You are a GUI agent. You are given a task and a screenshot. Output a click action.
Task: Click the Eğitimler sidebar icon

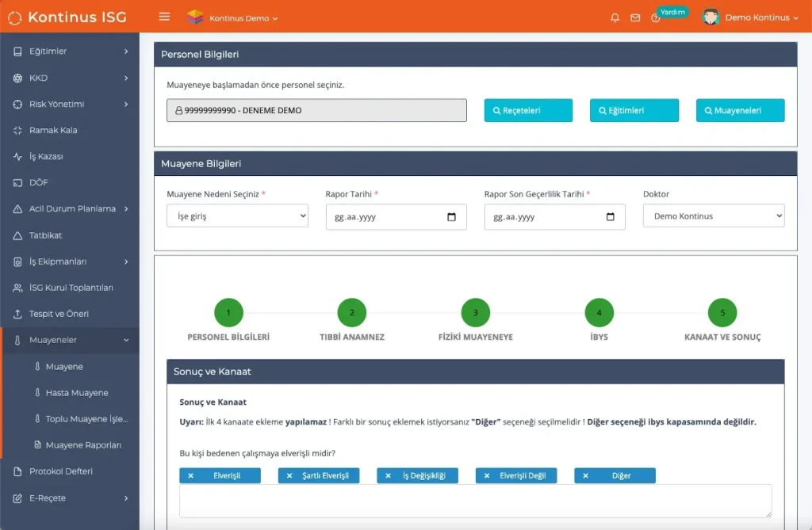point(17,51)
